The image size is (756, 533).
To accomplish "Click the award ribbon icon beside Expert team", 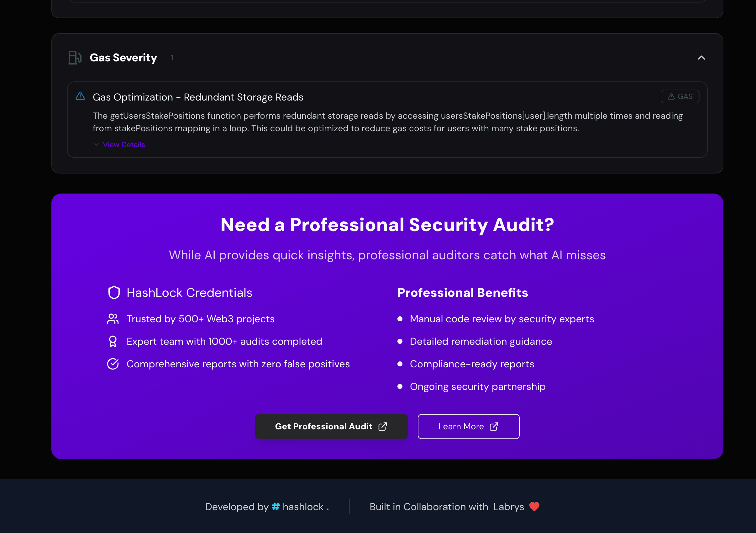I will (x=113, y=342).
